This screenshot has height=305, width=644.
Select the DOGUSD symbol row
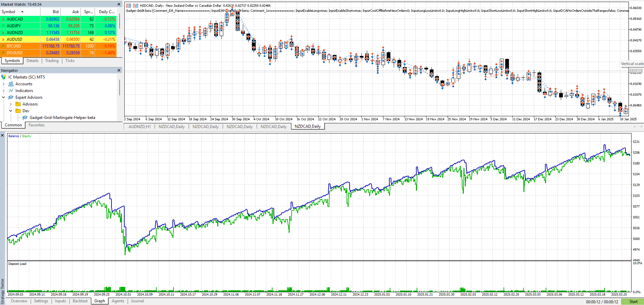point(58,53)
